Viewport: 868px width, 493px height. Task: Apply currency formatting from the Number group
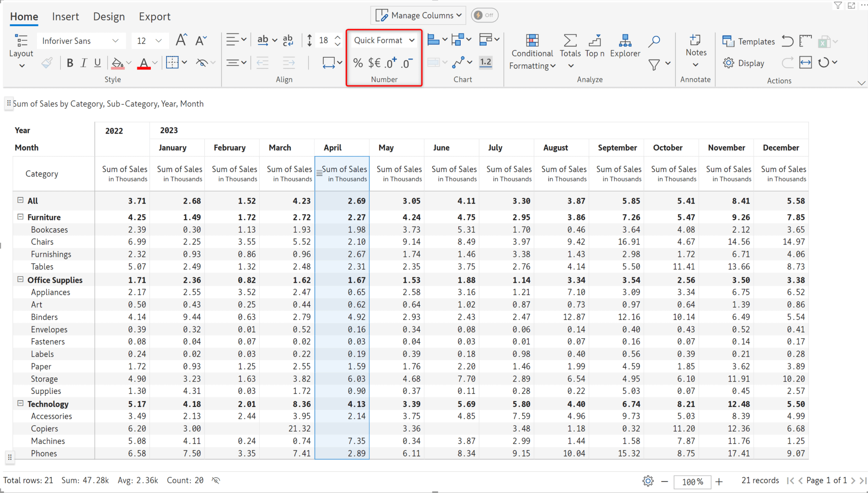click(x=374, y=63)
